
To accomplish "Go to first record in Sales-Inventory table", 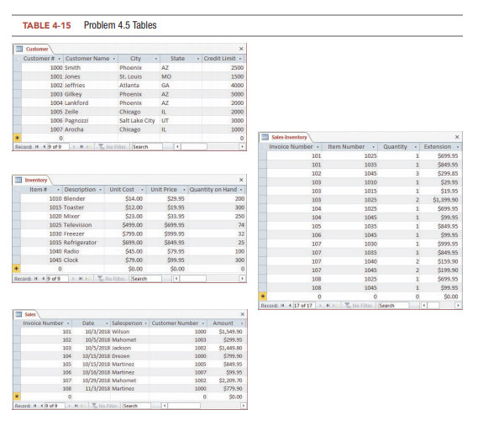I will [283, 306].
